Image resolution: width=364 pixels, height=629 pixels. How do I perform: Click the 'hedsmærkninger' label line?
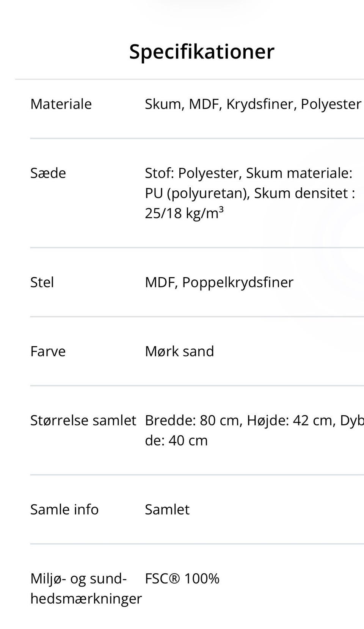coord(86,599)
